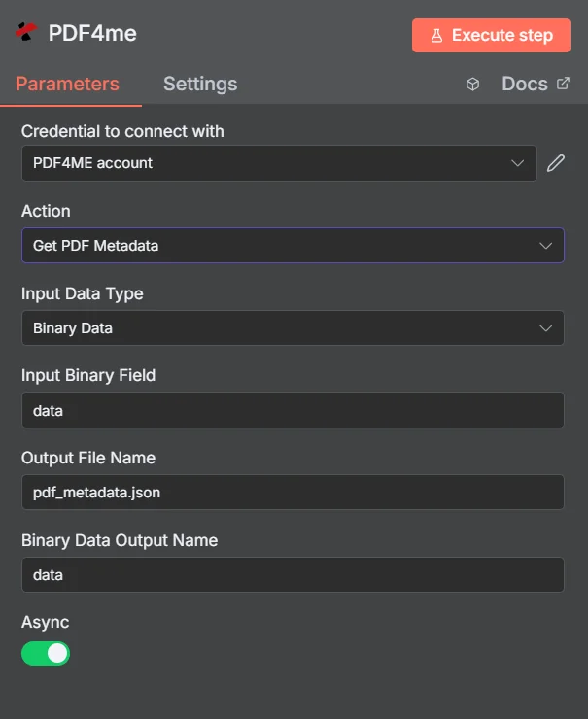Click the PDF4me node logo icon
This screenshot has width=588, height=719.
[26, 32]
